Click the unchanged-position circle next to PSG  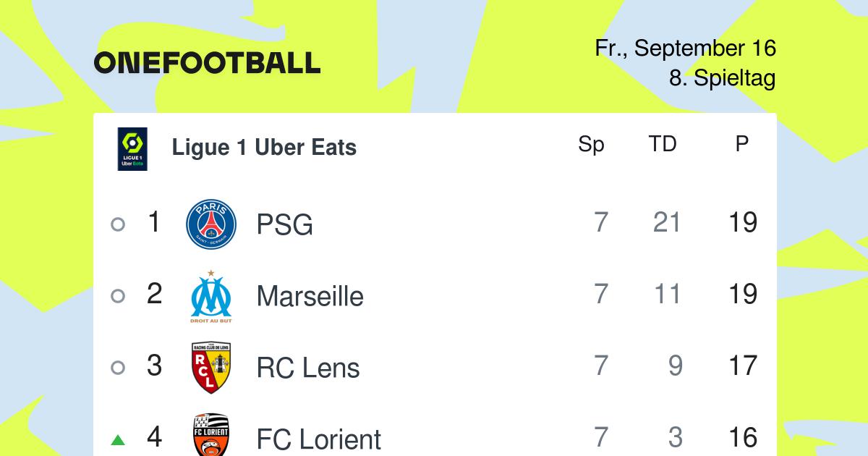pyautogui.click(x=118, y=224)
